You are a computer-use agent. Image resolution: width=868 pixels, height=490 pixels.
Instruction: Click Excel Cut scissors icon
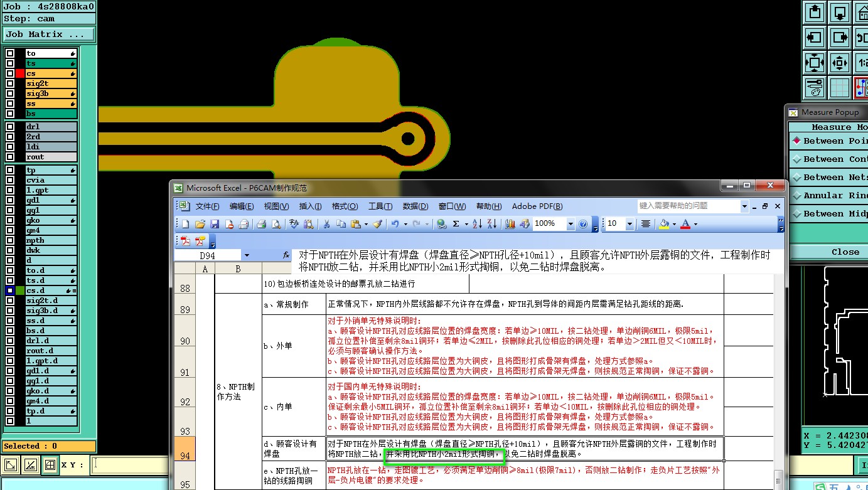(326, 224)
